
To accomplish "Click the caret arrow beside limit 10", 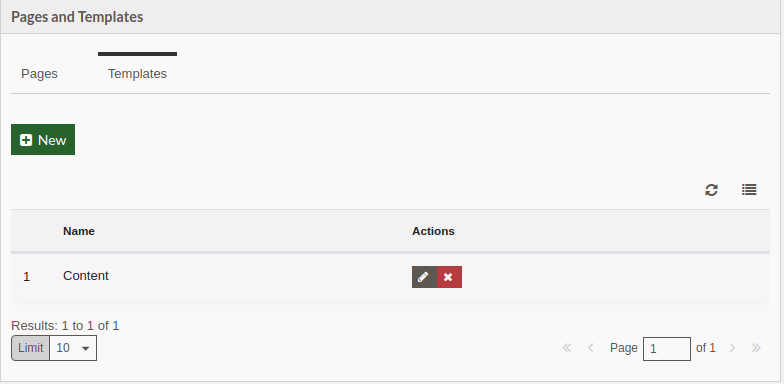I will 86,348.
